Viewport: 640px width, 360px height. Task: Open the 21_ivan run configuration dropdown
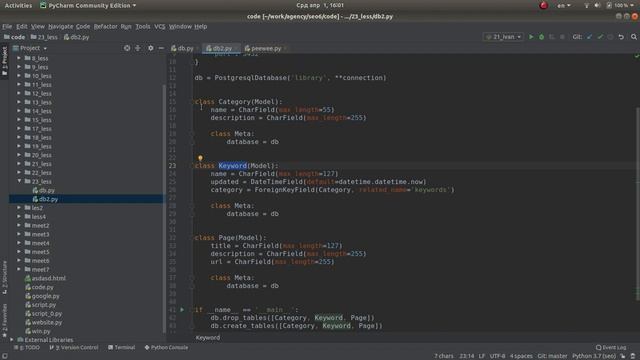pyautogui.click(x=503, y=37)
